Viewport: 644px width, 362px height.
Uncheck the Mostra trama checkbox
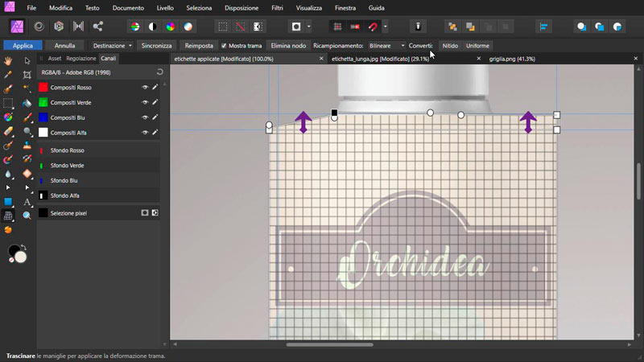[x=224, y=46]
